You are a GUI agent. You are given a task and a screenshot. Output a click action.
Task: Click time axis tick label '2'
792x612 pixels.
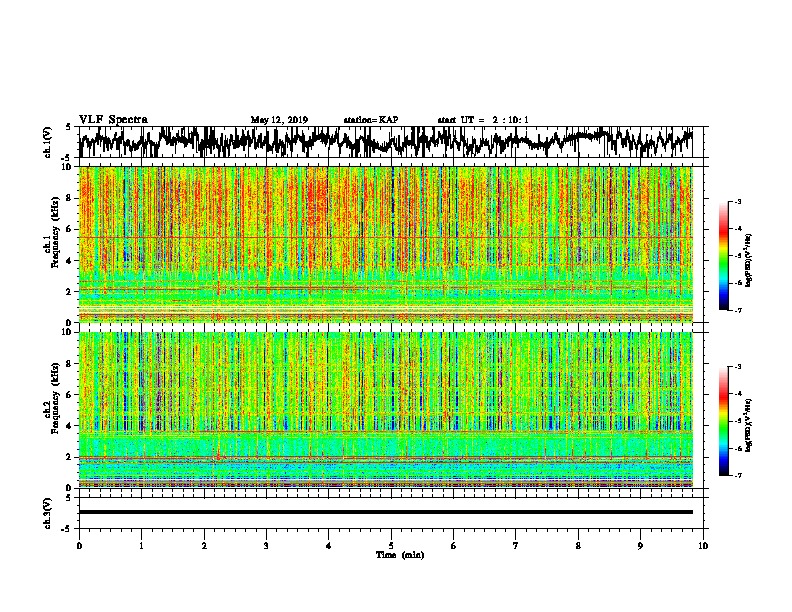204,546
